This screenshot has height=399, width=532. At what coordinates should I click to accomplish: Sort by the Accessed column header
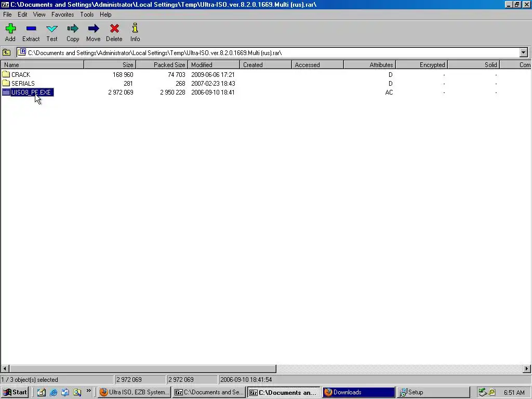317,65
